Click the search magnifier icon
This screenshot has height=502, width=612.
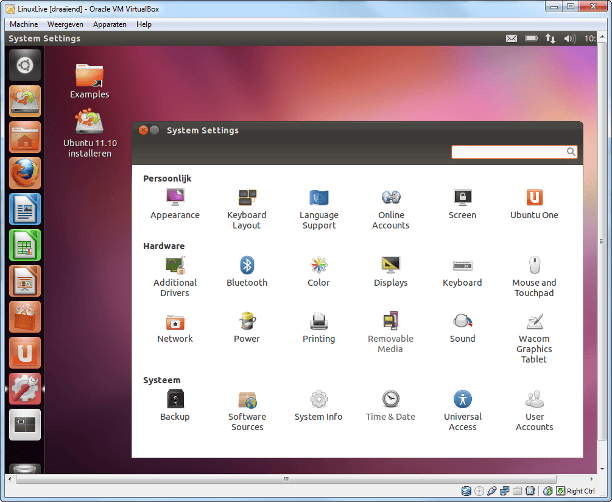[x=571, y=152]
